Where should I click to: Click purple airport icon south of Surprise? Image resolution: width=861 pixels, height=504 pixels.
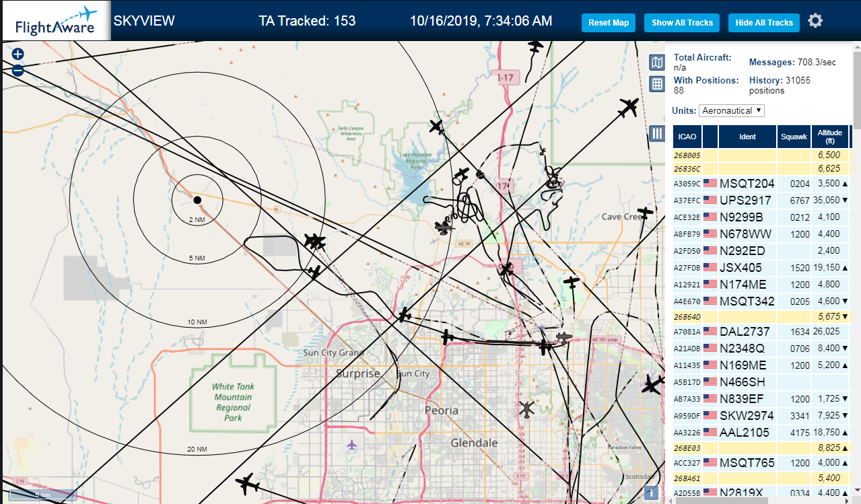click(x=351, y=445)
